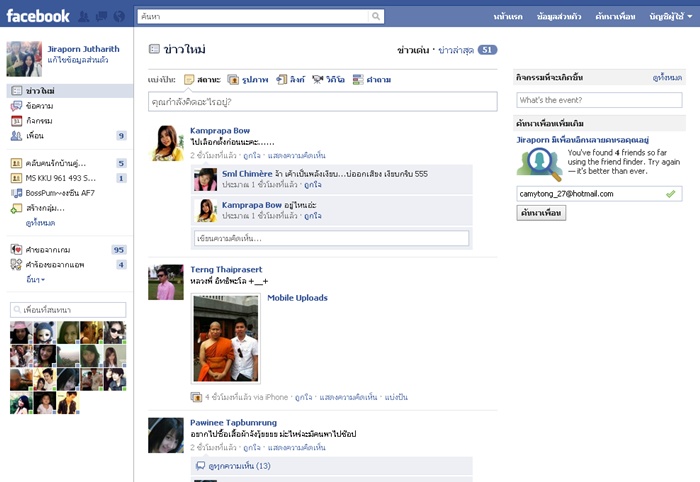Viewport: 700px width, 482px height.
Task: Like the Sml Chimère comment
Action: (x=312, y=184)
